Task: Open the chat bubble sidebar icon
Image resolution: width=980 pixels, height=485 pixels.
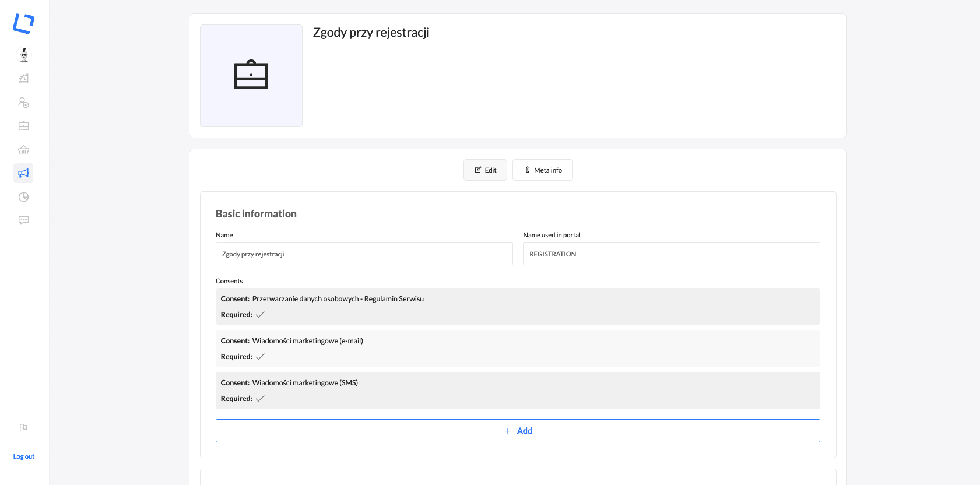Action: [x=24, y=220]
